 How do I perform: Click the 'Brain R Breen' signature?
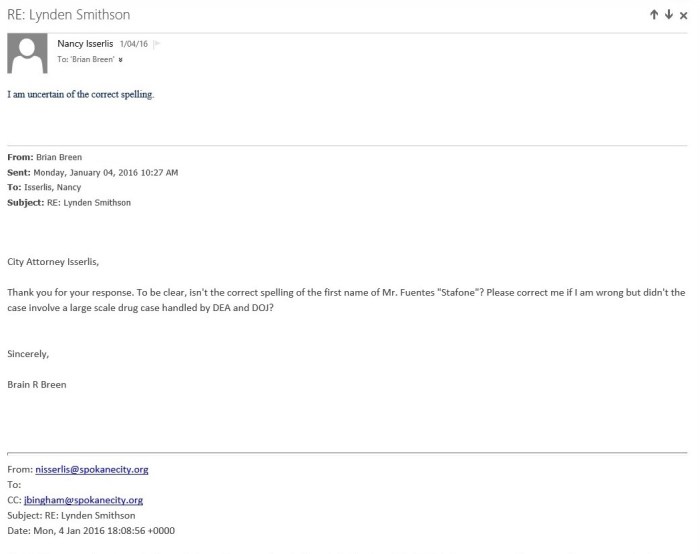pos(37,384)
